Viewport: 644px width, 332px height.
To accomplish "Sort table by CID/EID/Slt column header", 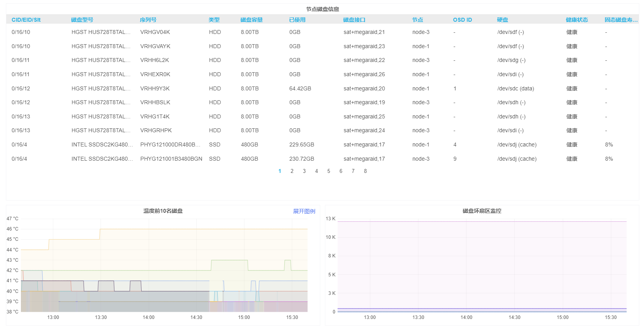I will tap(26, 20).
